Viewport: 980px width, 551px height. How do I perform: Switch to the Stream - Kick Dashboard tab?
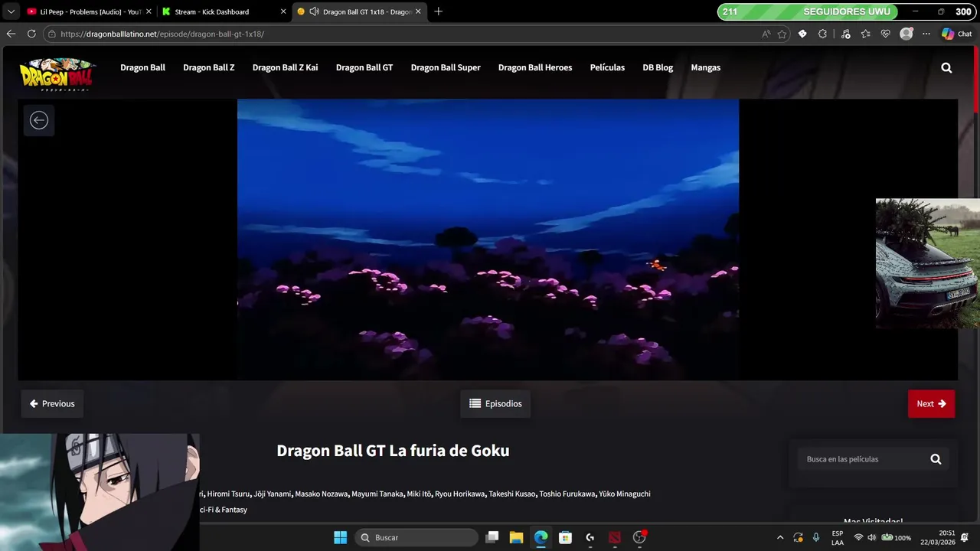point(224,11)
